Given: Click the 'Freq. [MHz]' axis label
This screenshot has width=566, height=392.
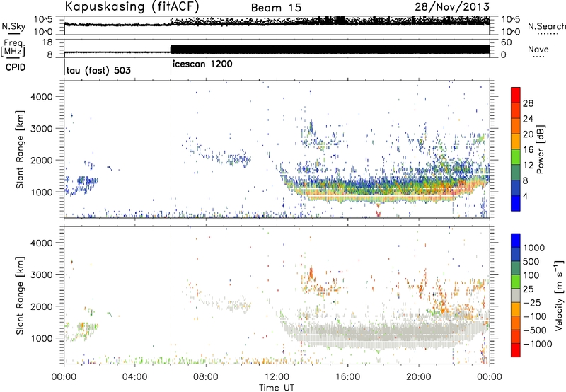Looking at the screenshot, I should tap(13, 48).
